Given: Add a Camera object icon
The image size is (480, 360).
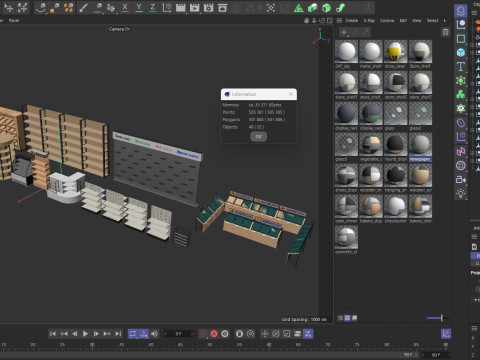Looking at the screenshot, I should tap(461, 180).
